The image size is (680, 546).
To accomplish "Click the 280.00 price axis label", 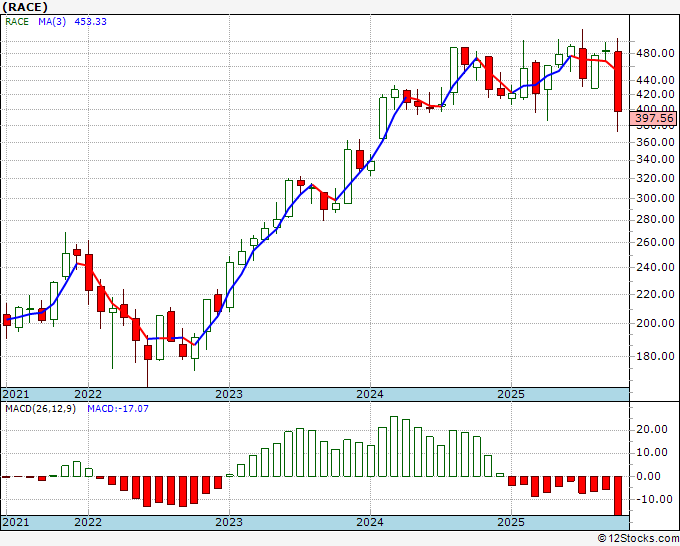I will (x=655, y=219).
